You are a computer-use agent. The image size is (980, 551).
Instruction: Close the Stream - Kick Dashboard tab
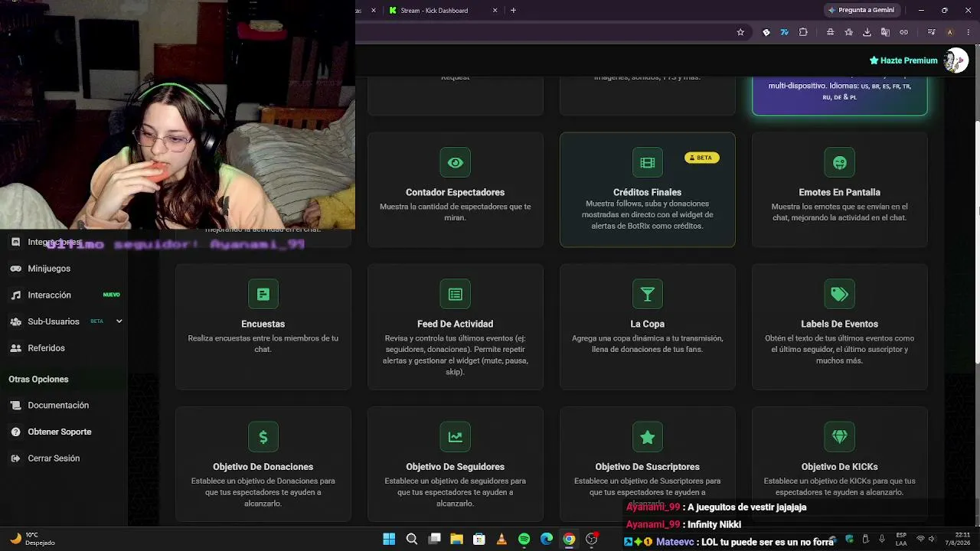point(495,11)
